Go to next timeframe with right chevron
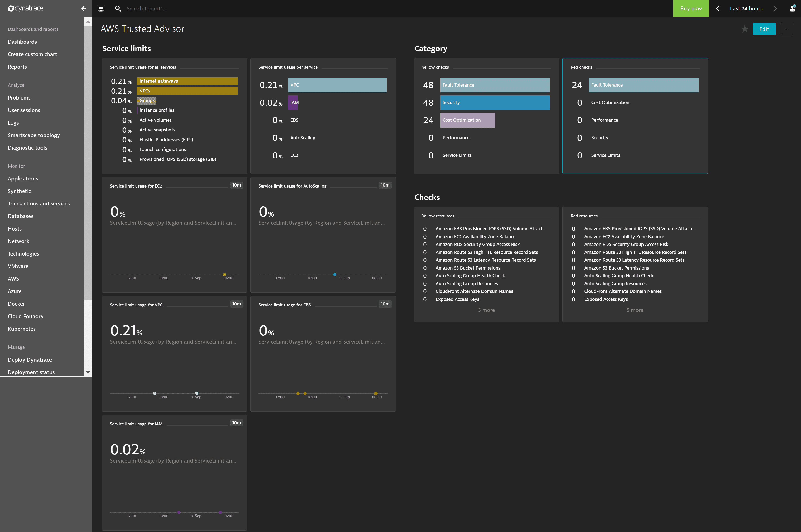The image size is (801, 532). 775,9
